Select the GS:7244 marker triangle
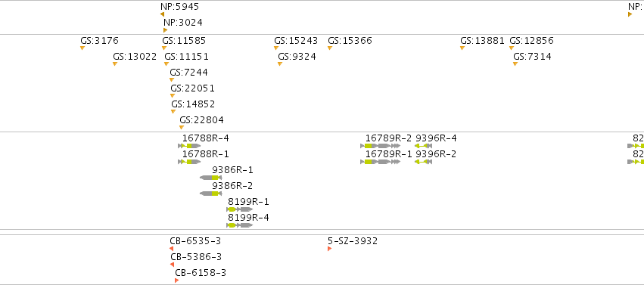Image resolution: width=644 pixels, height=285 pixels. [x=172, y=80]
